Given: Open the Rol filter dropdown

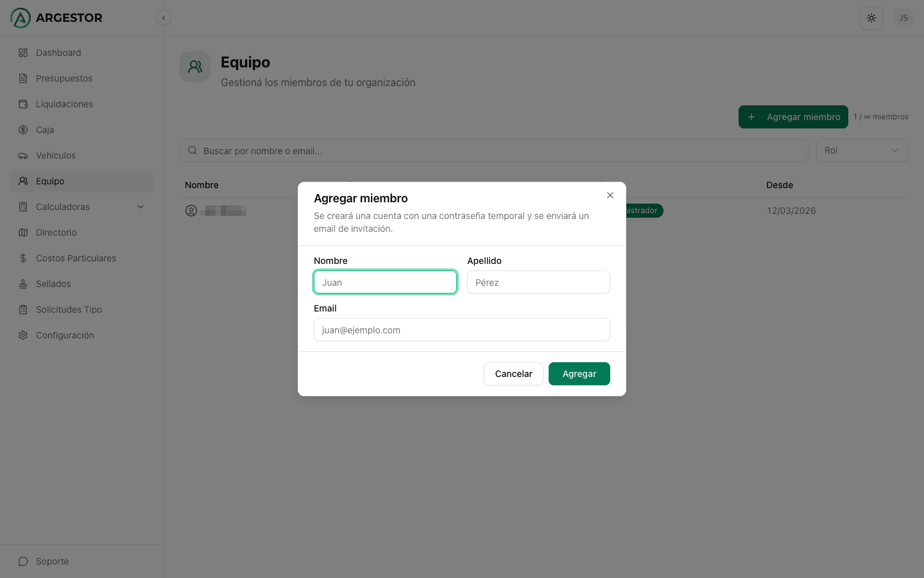Looking at the screenshot, I should 862,150.
